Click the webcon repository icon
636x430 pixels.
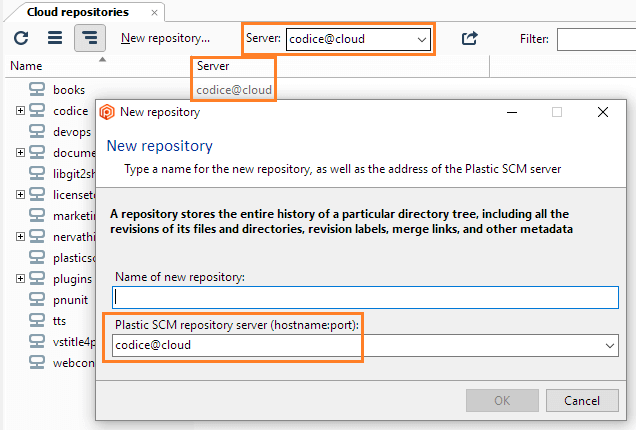(x=37, y=362)
